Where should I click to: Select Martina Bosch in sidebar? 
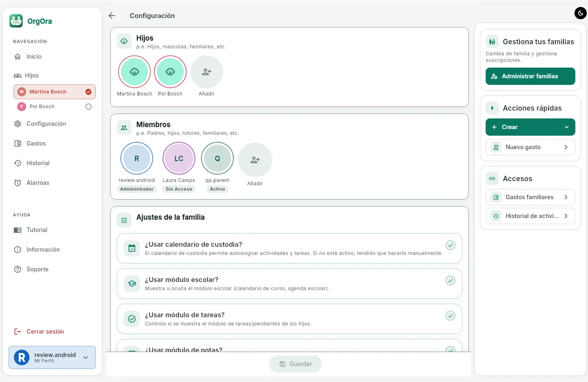pos(54,92)
